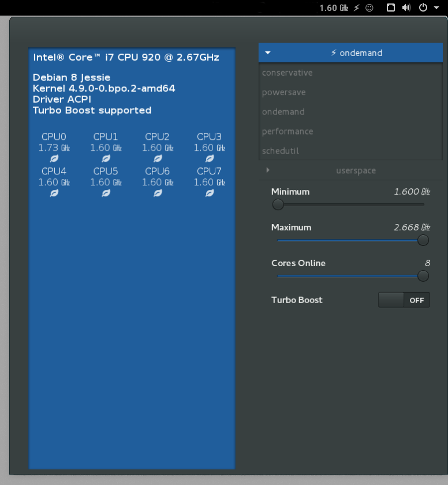
Task: Click the 1.600 GHz minimum value
Action: click(x=412, y=192)
